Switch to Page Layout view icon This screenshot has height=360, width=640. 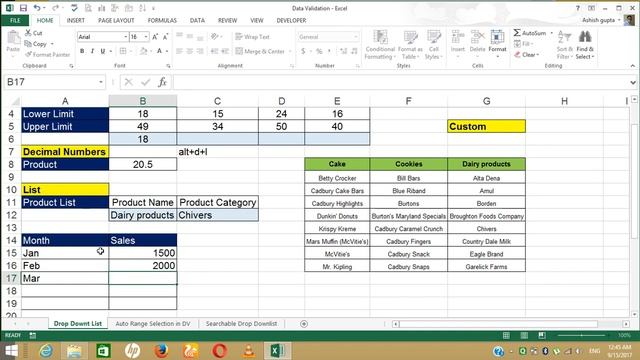[524, 335]
